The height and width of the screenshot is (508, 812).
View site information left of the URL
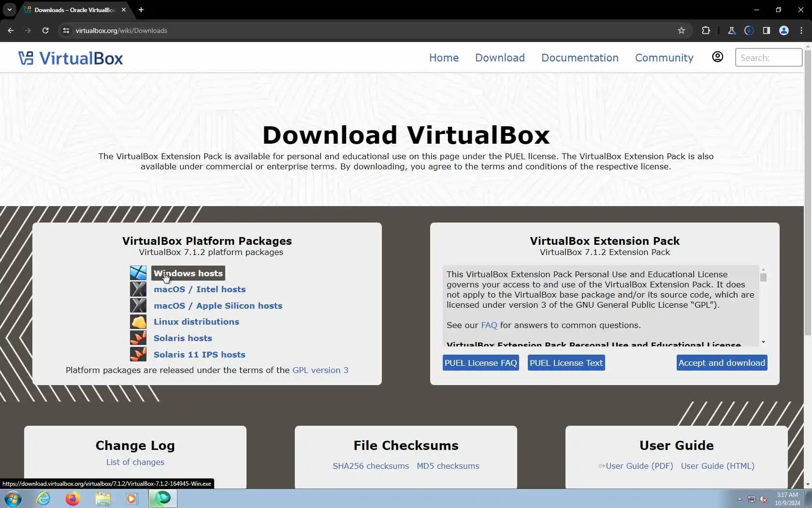click(x=66, y=30)
